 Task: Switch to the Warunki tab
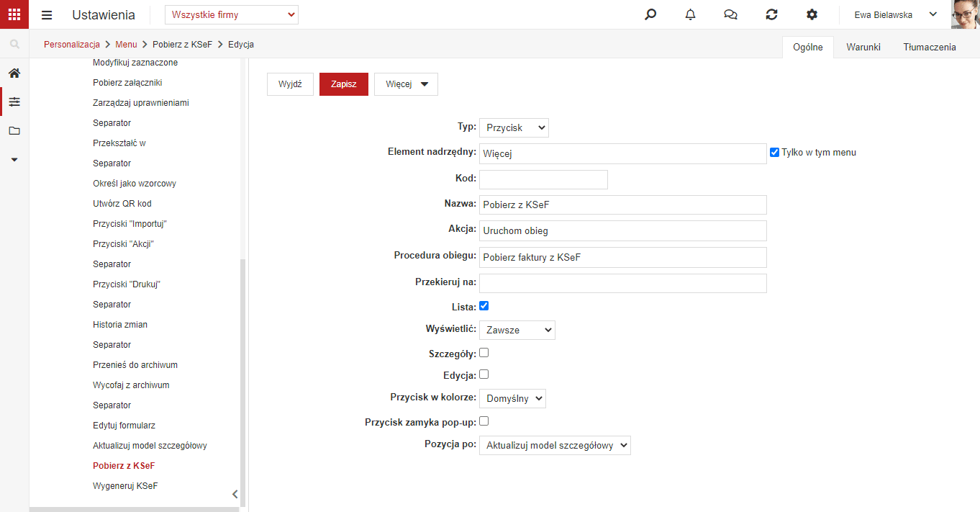click(x=863, y=47)
